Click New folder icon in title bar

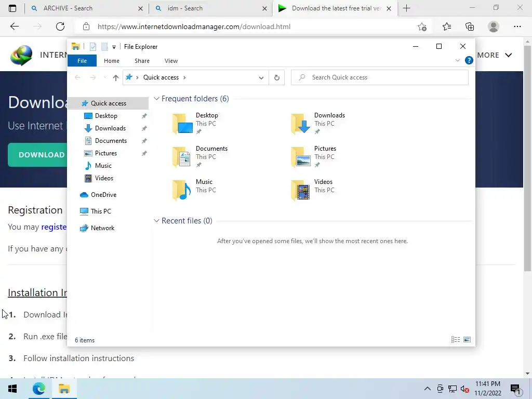click(x=104, y=46)
